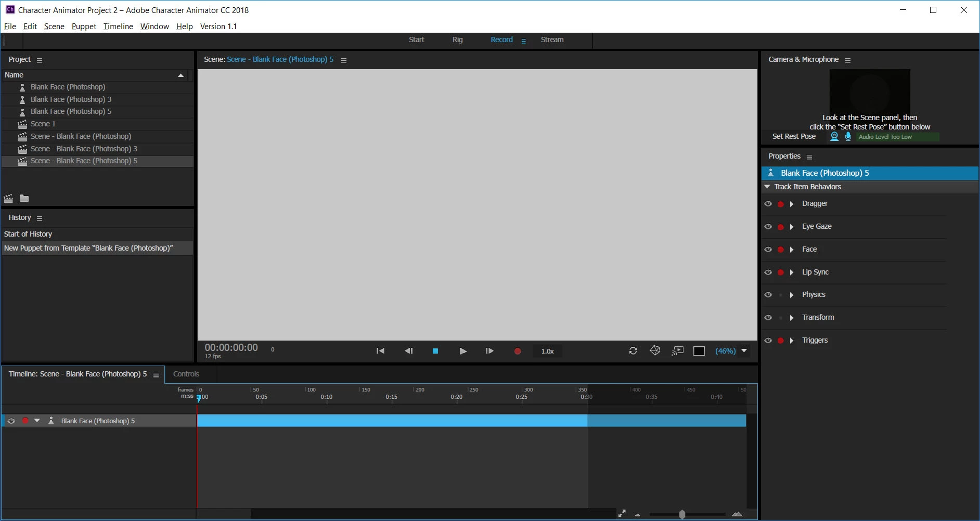Screen dimensions: 980x521
Task: Open the Project panel menu
Action: pos(40,60)
